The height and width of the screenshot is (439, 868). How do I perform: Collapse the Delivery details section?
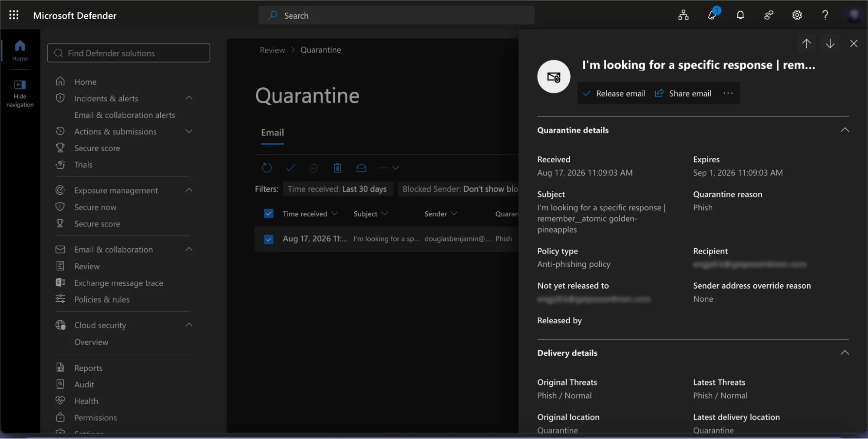845,353
